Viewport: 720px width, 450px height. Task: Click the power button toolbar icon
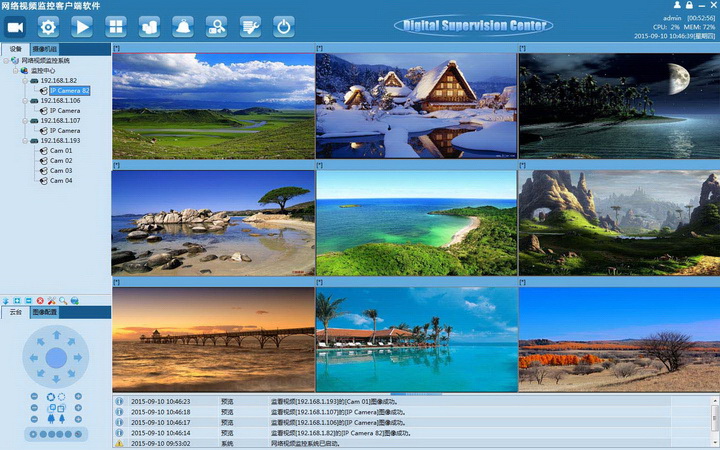pos(284,27)
